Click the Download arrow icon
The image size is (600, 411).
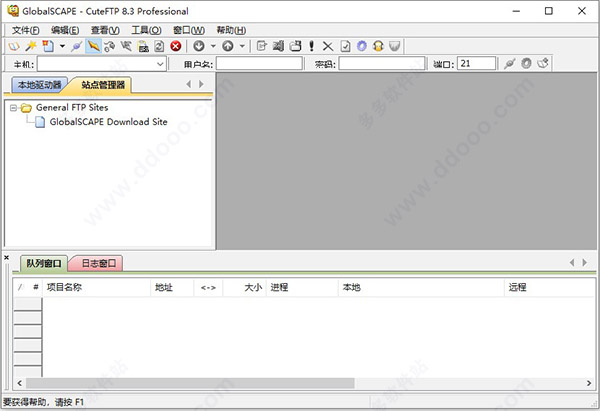[x=199, y=46]
